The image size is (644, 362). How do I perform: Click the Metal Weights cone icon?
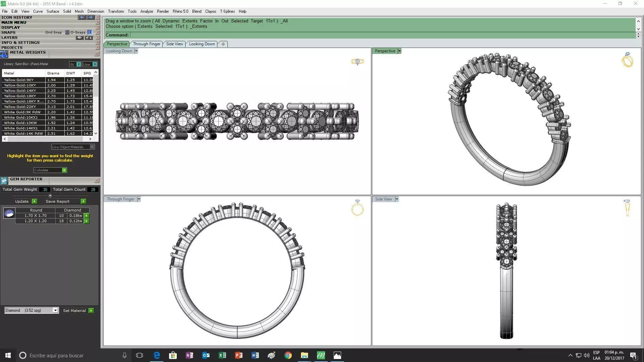[x=4, y=54]
